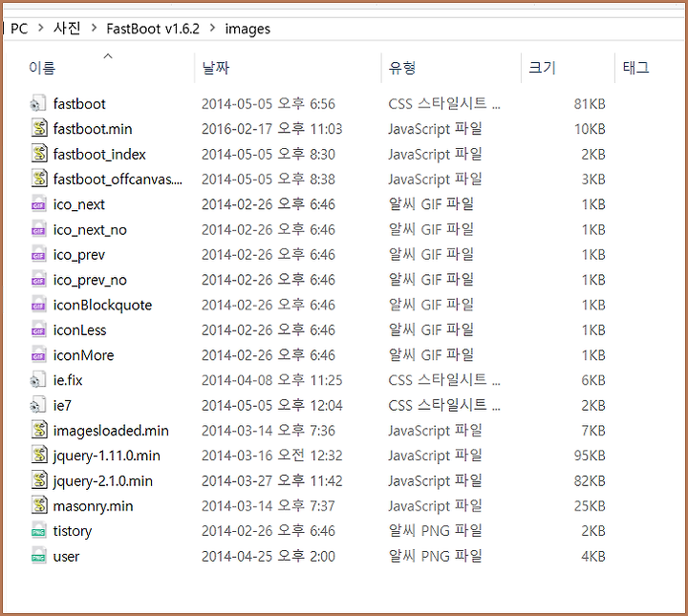Select file name imagesloaded.min
Image resolution: width=688 pixels, height=616 pixels.
click(x=111, y=431)
